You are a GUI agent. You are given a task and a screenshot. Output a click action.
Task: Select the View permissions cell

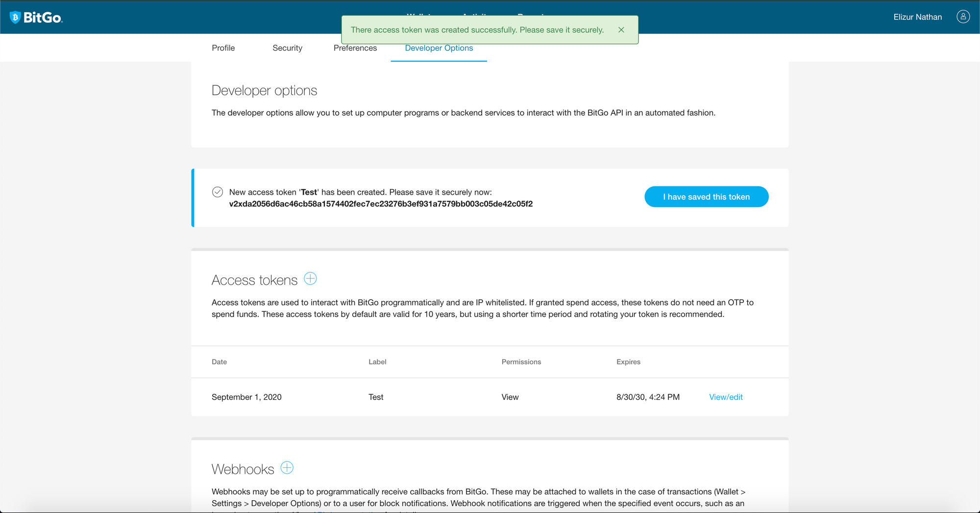(x=510, y=397)
